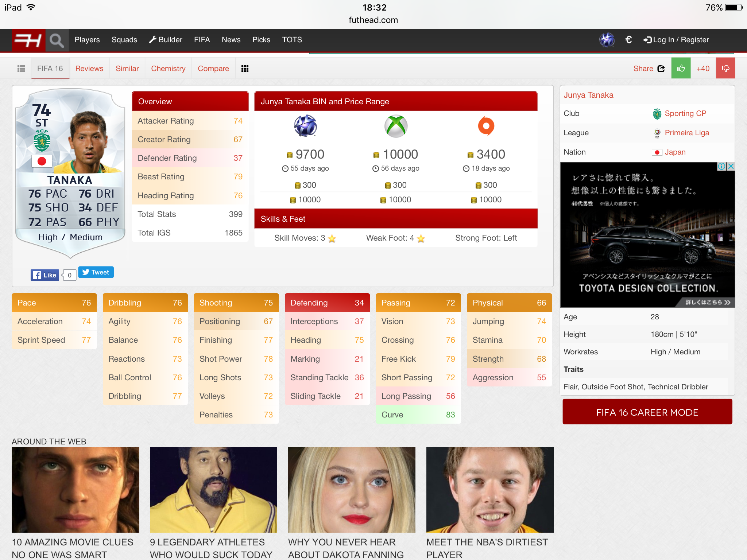Click the Tanaka player card image
This screenshot has height=560, width=747.
tap(70, 173)
